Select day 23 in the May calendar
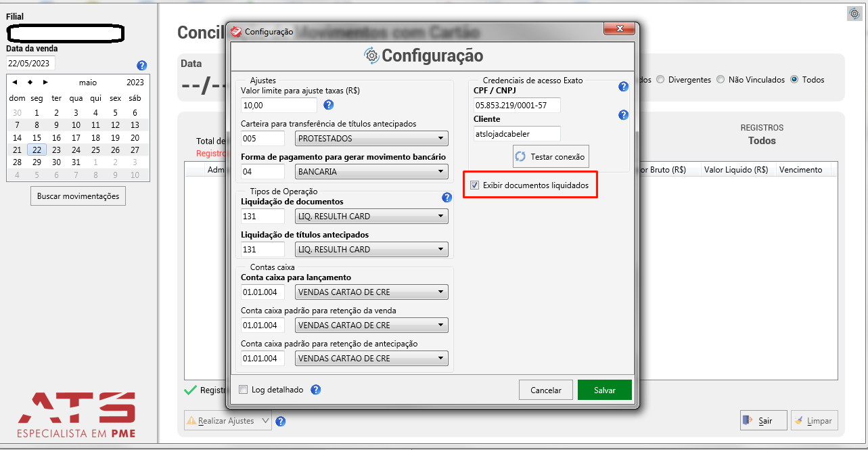Image resolution: width=868 pixels, height=450 pixels. tap(56, 150)
